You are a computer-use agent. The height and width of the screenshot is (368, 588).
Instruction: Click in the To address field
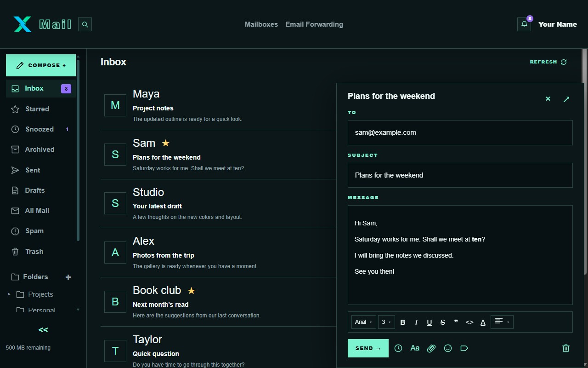pyautogui.click(x=460, y=132)
